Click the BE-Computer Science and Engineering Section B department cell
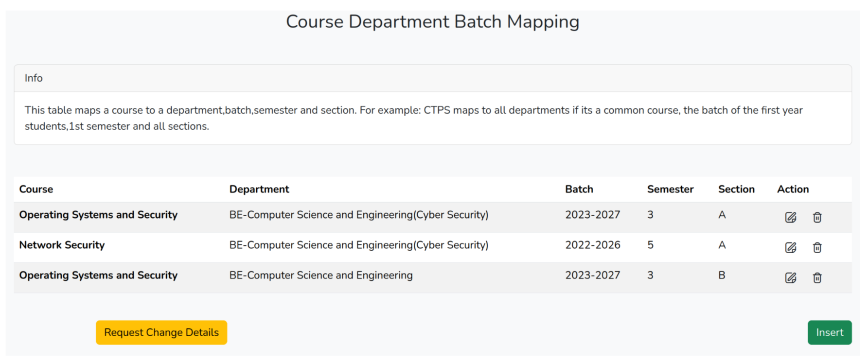The image size is (868, 362). (320, 275)
